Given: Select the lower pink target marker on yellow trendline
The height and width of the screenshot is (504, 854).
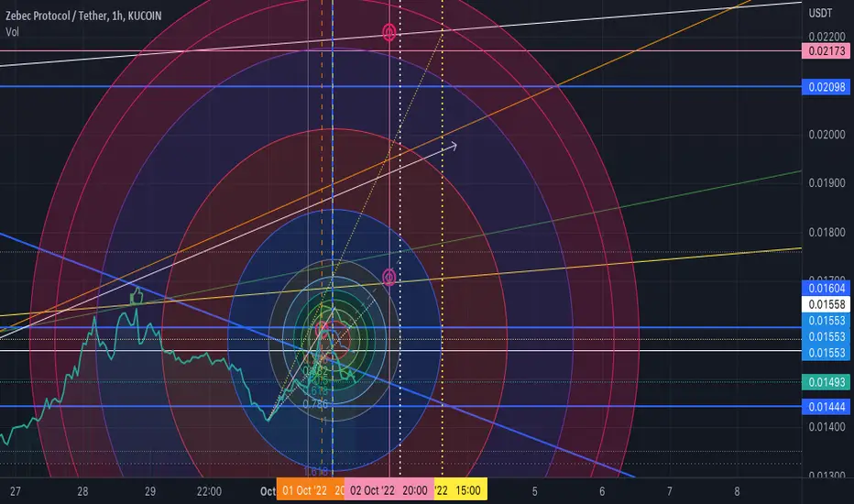Looking at the screenshot, I should coord(389,278).
